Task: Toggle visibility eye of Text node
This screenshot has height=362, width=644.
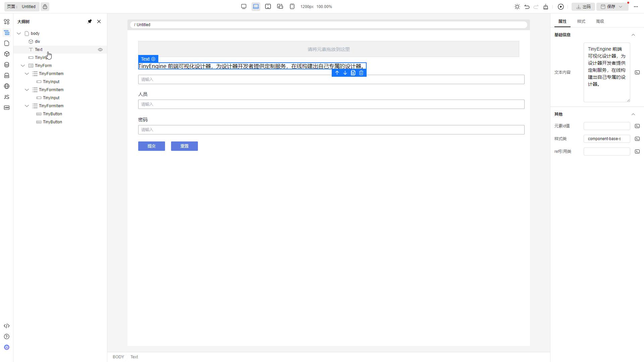Action: (100, 50)
